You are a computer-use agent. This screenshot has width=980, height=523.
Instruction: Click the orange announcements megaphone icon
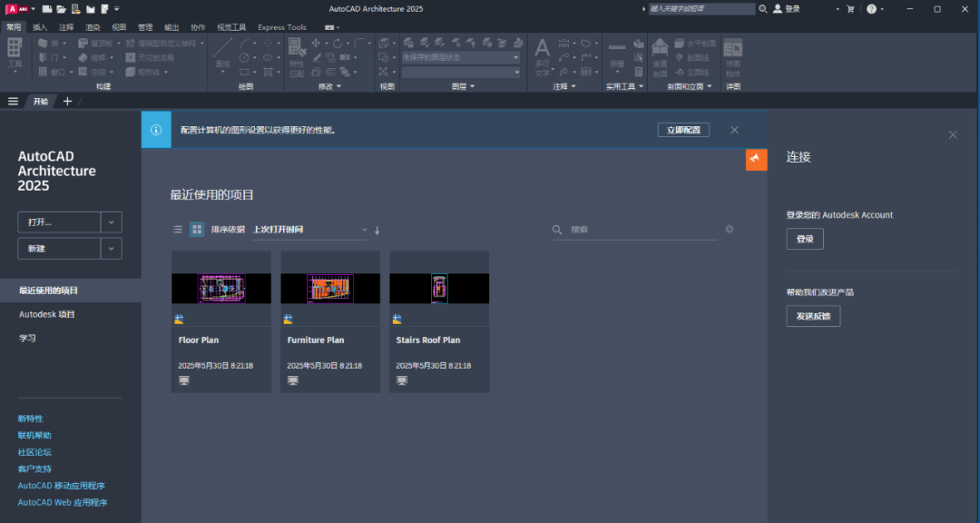[757, 159]
